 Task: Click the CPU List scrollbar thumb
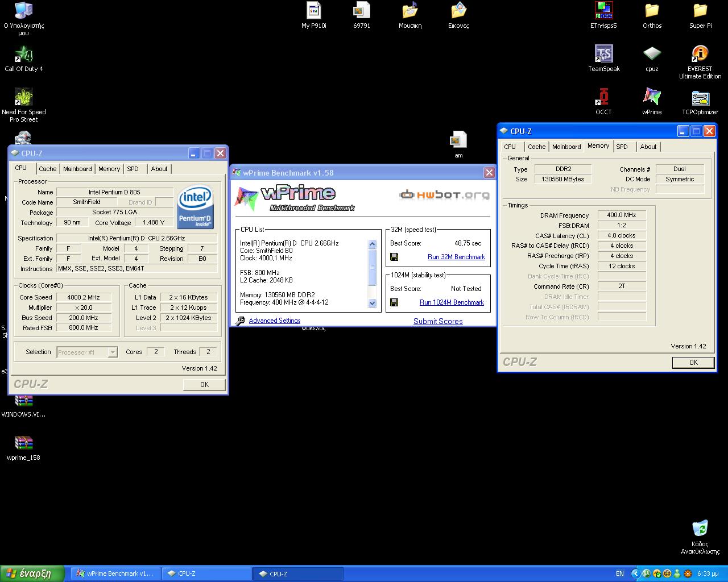click(x=373, y=267)
